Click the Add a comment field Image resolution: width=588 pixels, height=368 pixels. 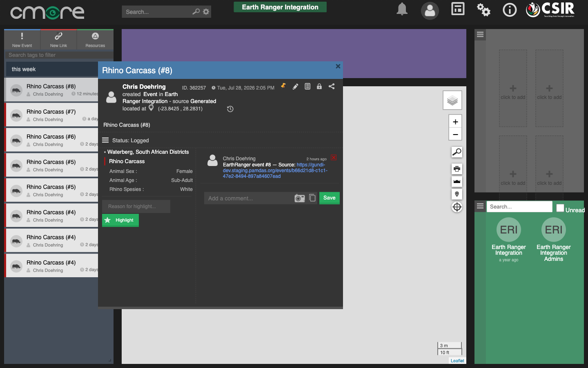[249, 198]
